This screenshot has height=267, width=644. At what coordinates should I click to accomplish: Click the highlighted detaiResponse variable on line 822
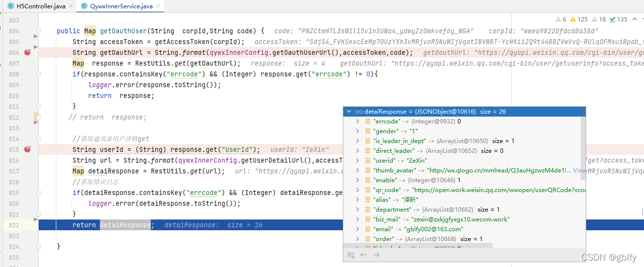tap(125, 225)
